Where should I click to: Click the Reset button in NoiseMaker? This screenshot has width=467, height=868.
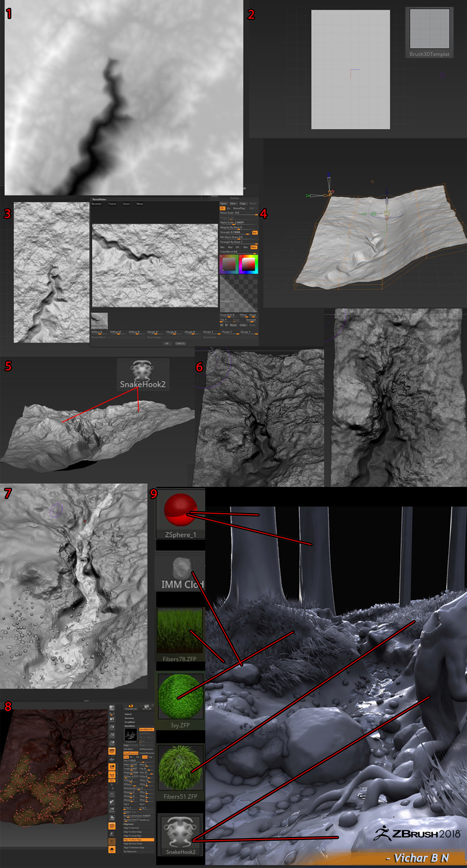[x=233, y=325]
